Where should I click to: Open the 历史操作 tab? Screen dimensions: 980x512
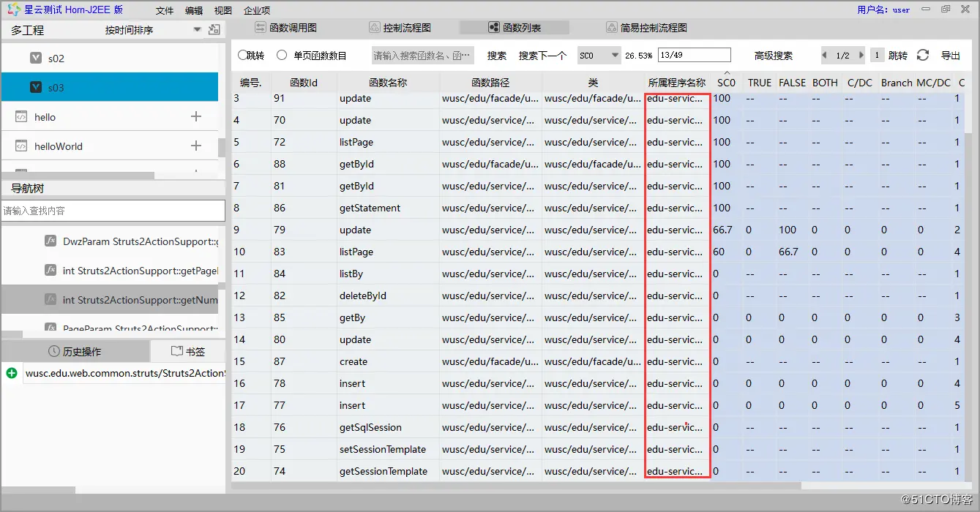[x=75, y=351]
